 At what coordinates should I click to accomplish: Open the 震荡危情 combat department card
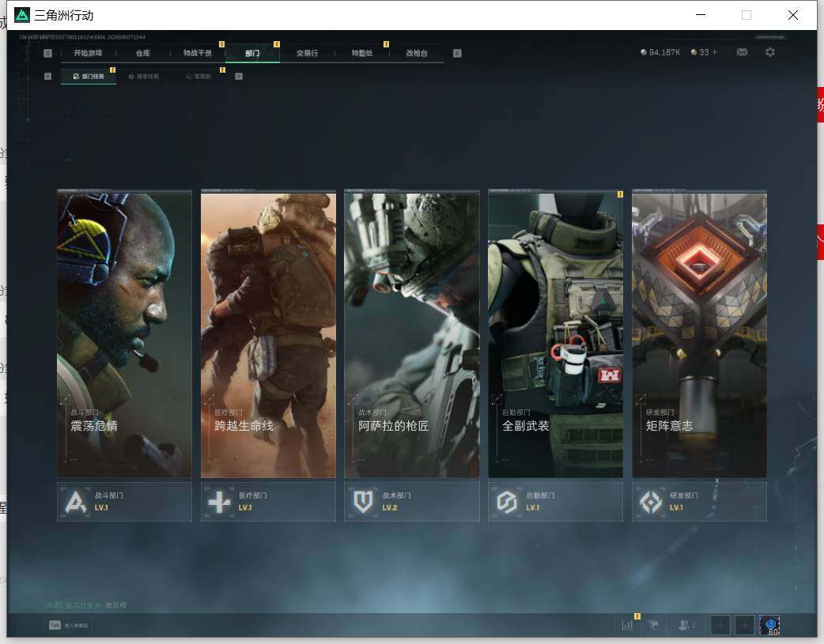point(124,335)
